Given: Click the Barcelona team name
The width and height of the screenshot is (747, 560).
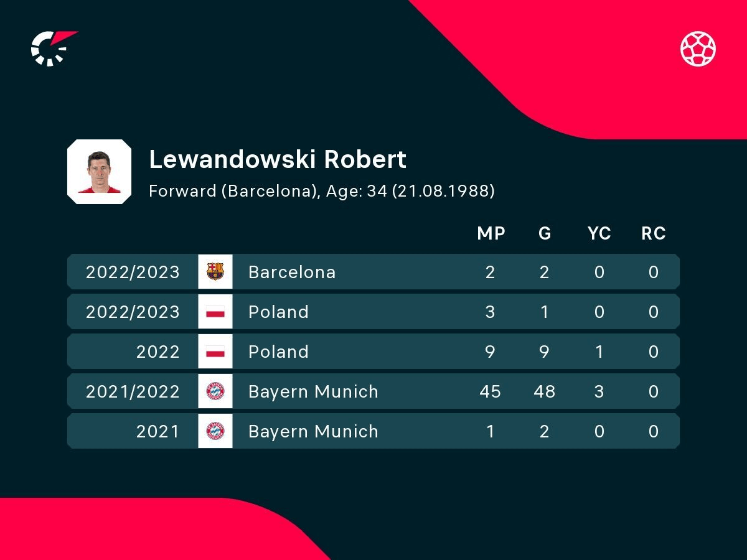Looking at the screenshot, I should tap(292, 272).
